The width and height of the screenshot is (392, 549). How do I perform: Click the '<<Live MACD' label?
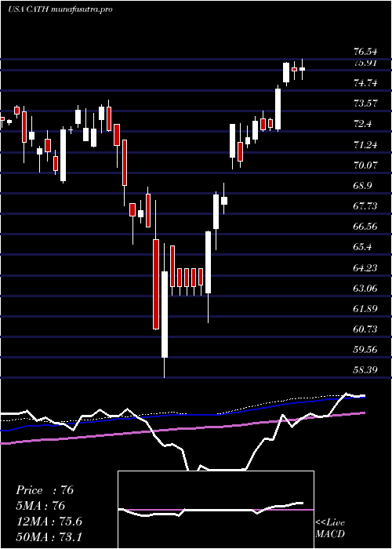[330, 528]
